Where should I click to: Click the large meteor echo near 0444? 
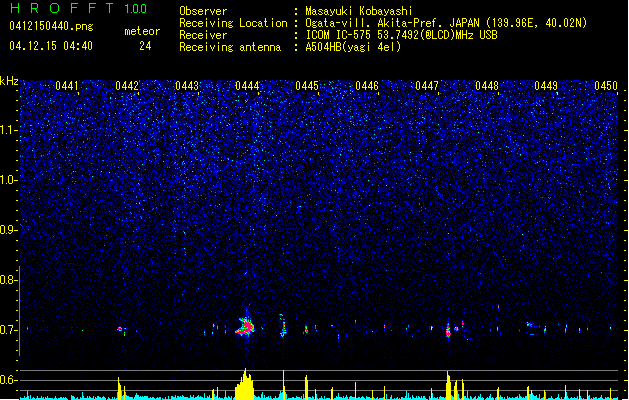click(245, 327)
